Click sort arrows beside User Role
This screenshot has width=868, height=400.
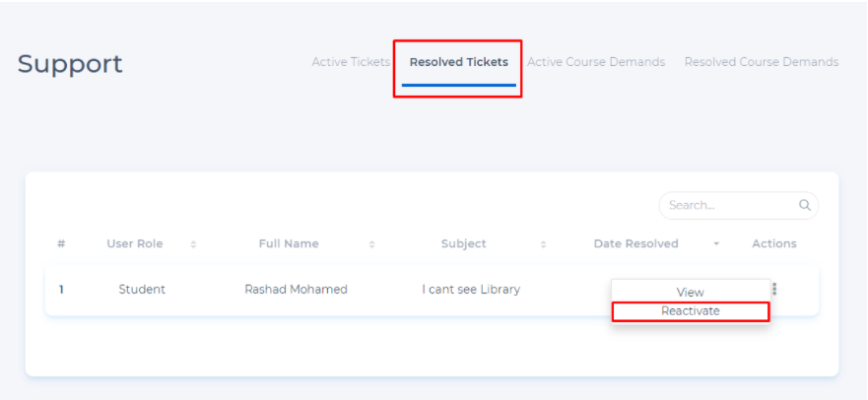(193, 244)
